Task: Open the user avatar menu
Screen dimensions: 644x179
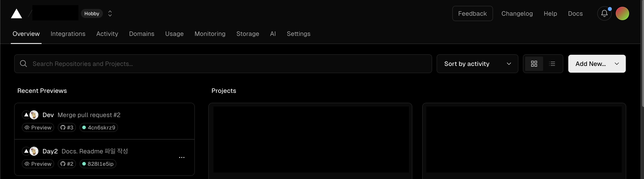Action: tap(622, 13)
